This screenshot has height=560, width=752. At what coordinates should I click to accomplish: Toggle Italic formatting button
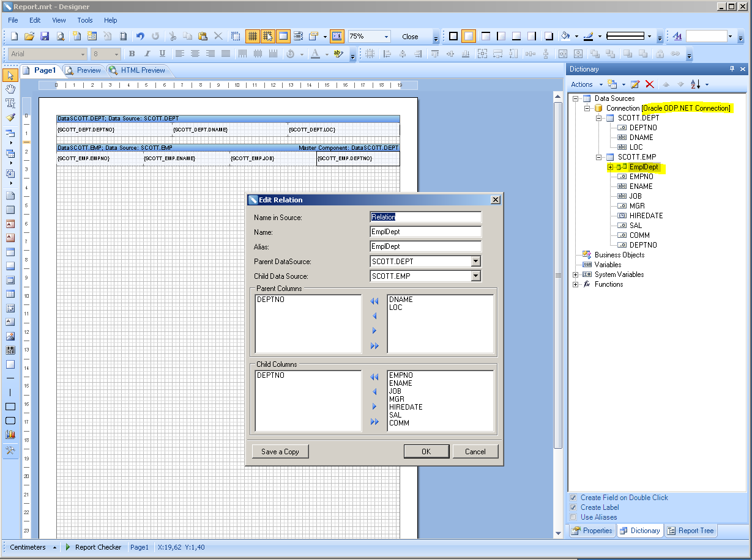147,54
